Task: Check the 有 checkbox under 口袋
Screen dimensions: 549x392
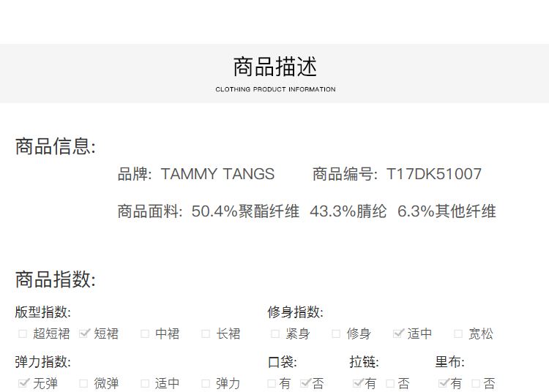Action: click(272, 383)
